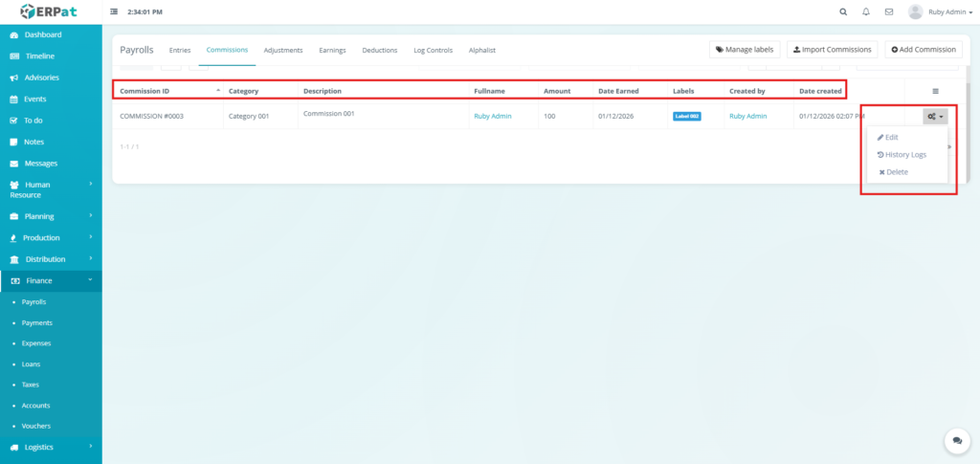
Task: Select Edit from the actions menu
Action: pyautogui.click(x=888, y=137)
